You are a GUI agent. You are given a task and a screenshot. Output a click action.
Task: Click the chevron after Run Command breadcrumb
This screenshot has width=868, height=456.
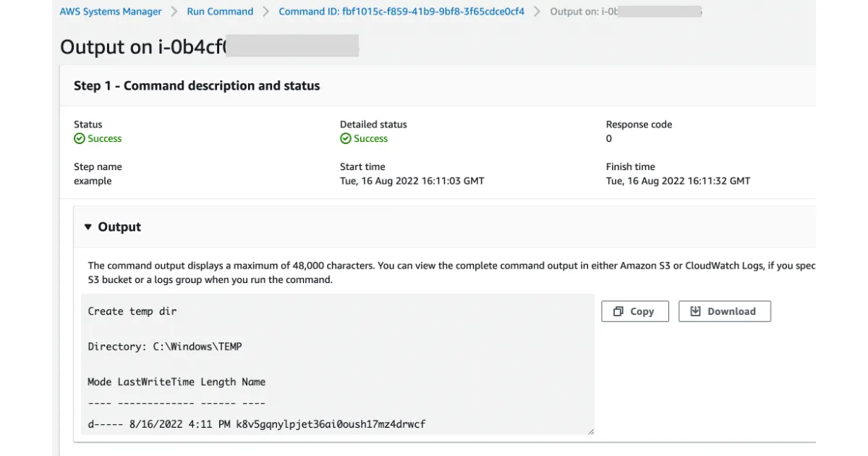point(265,12)
